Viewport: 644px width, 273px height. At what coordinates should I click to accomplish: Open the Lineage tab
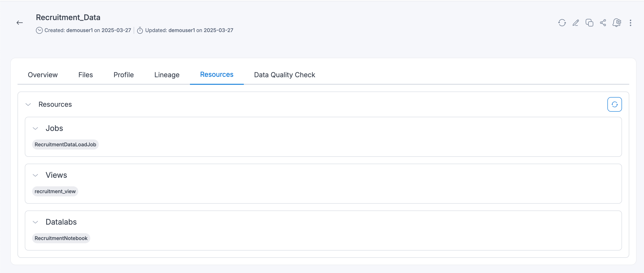167,75
